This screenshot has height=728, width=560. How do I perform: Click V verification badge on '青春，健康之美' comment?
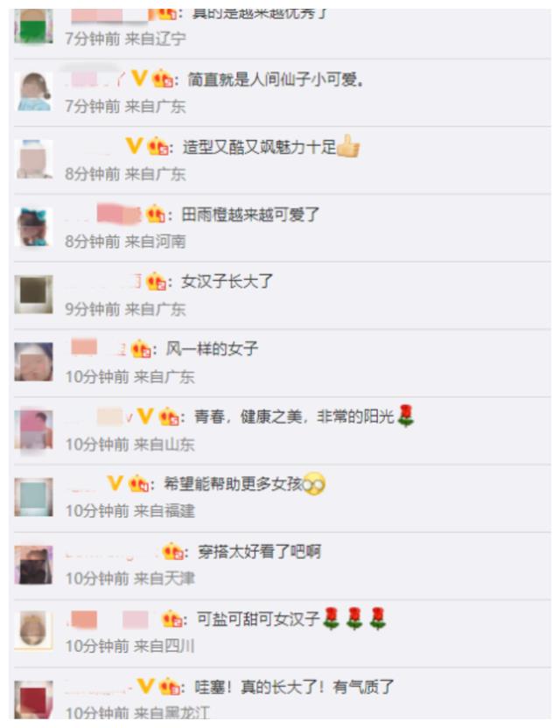pos(145,416)
